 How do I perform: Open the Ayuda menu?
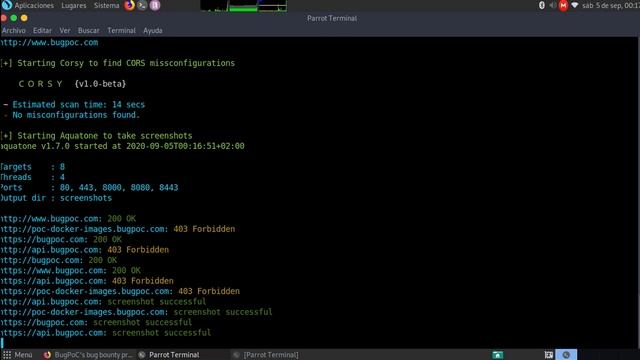point(153,31)
